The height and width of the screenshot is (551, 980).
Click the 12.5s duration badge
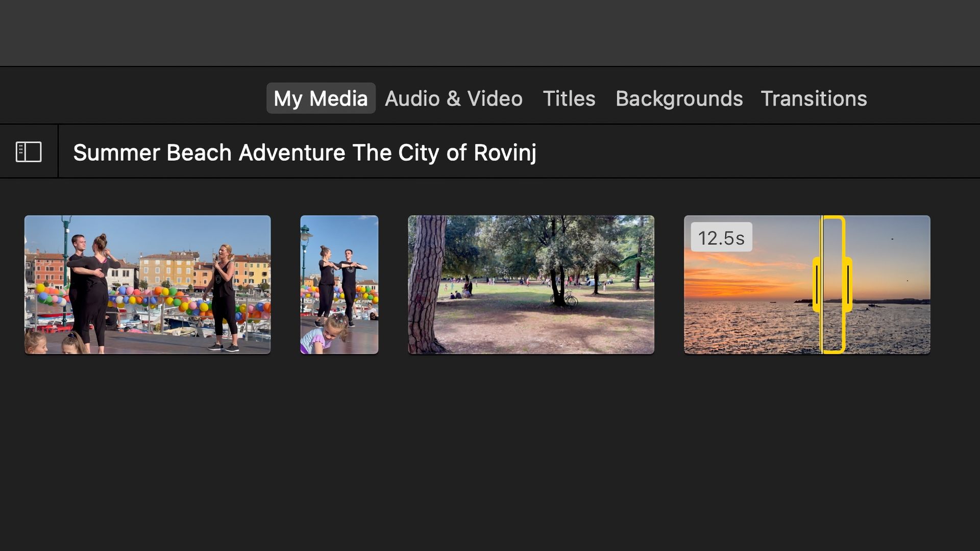(x=721, y=237)
